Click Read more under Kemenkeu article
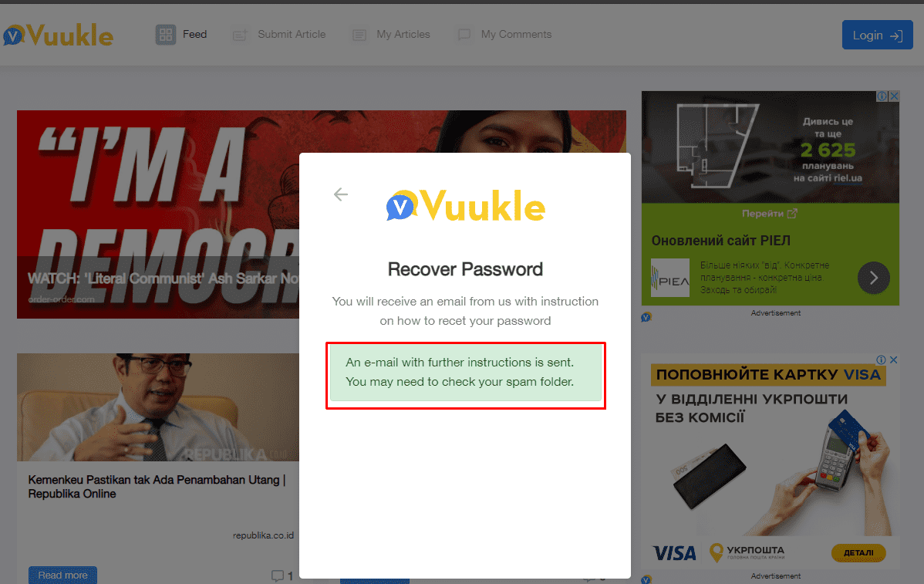 click(x=62, y=576)
